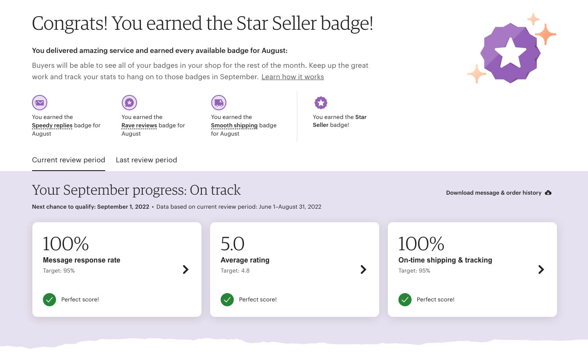Open the Rave reviews badge link
588x364 pixels.
pyautogui.click(x=139, y=126)
